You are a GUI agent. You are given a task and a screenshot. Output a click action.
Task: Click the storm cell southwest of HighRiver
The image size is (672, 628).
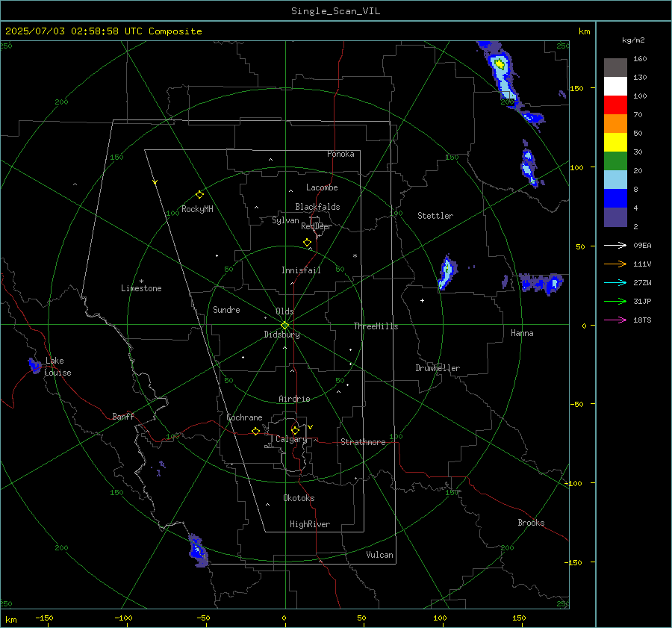198,551
